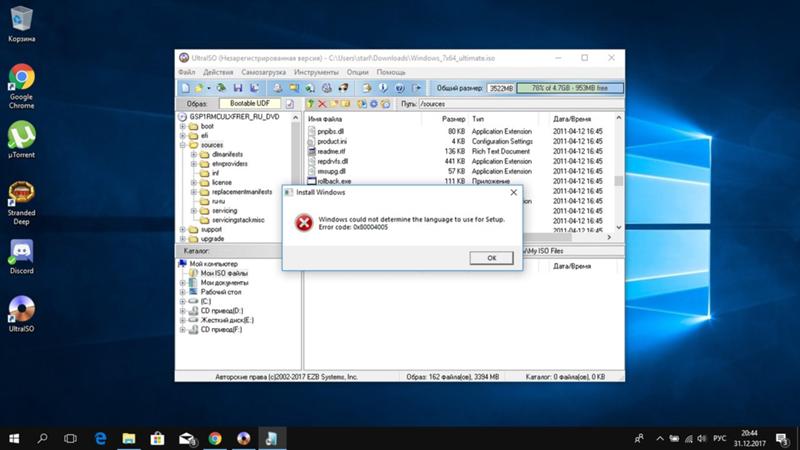The image size is (800, 450).
Task: Open the Инструменты menu
Action: [316, 72]
